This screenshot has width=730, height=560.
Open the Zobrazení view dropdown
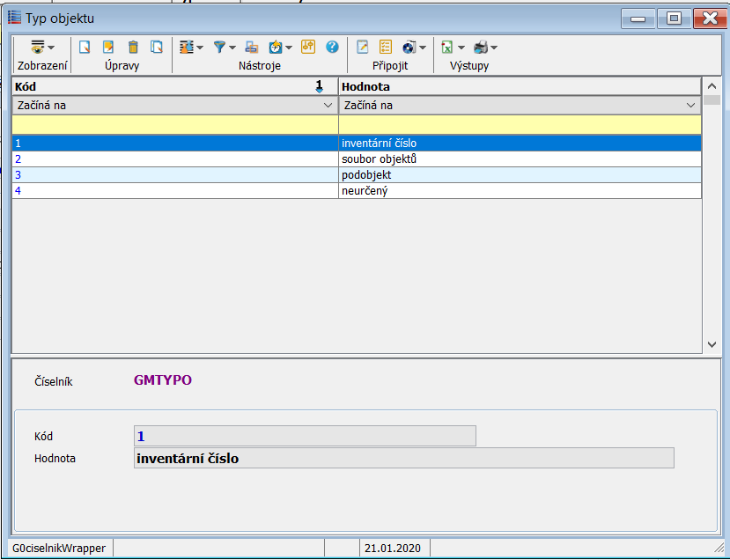[x=41, y=47]
